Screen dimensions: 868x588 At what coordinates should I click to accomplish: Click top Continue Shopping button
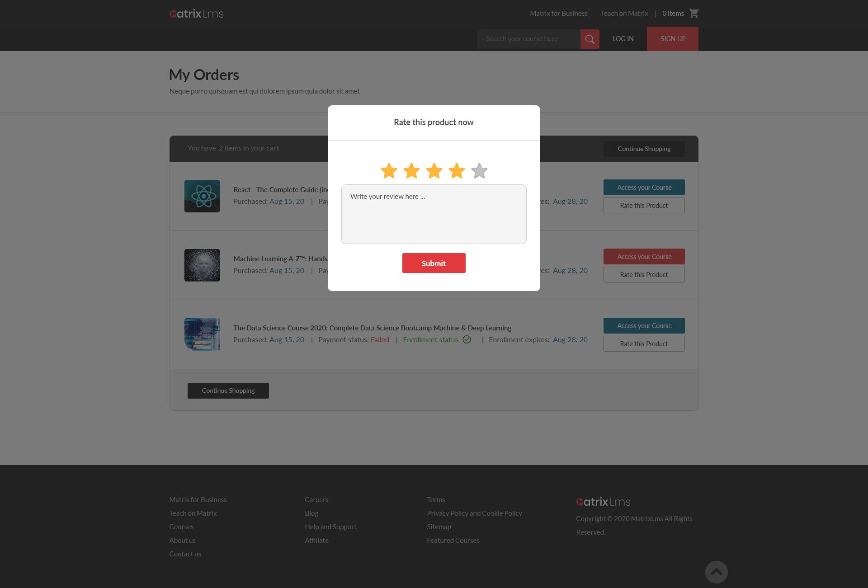click(644, 149)
